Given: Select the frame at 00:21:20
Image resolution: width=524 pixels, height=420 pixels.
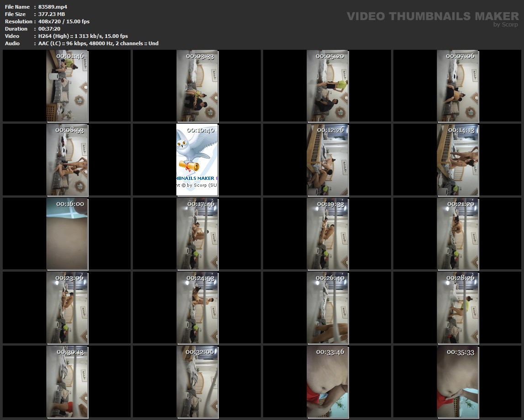Looking at the screenshot, I should point(457,234).
